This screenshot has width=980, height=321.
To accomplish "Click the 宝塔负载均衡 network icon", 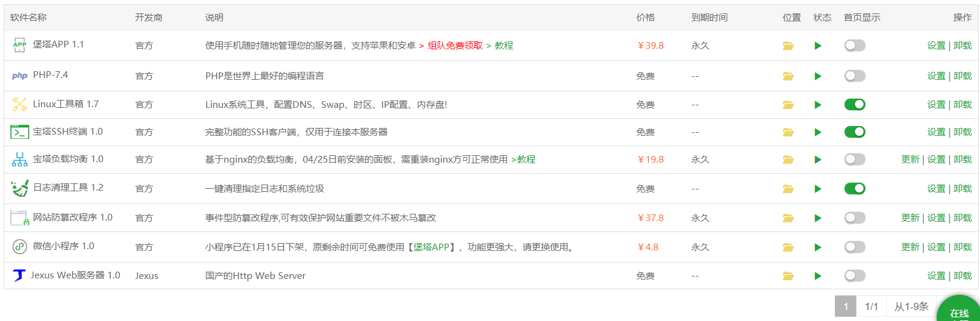I will (20, 160).
